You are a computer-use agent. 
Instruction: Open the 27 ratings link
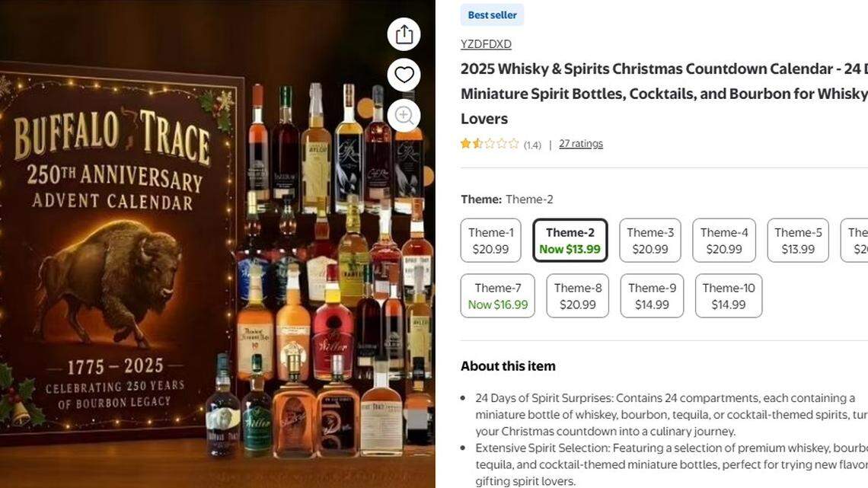581,142
